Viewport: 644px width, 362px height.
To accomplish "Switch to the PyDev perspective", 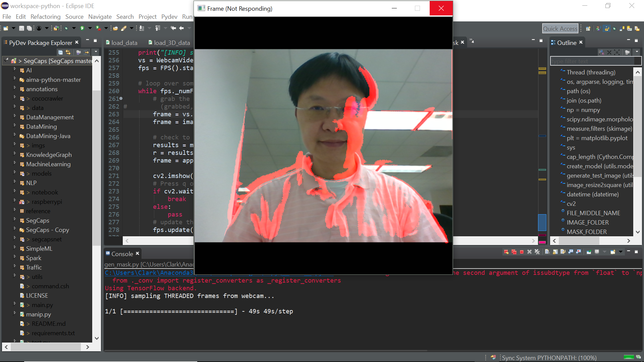I will pyautogui.click(x=607, y=29).
